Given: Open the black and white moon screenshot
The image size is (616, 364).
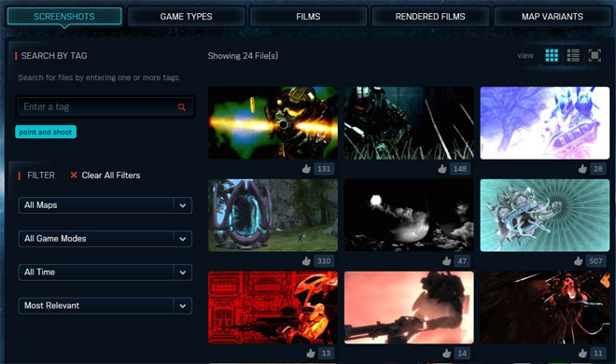Looking at the screenshot, I should pos(409,216).
